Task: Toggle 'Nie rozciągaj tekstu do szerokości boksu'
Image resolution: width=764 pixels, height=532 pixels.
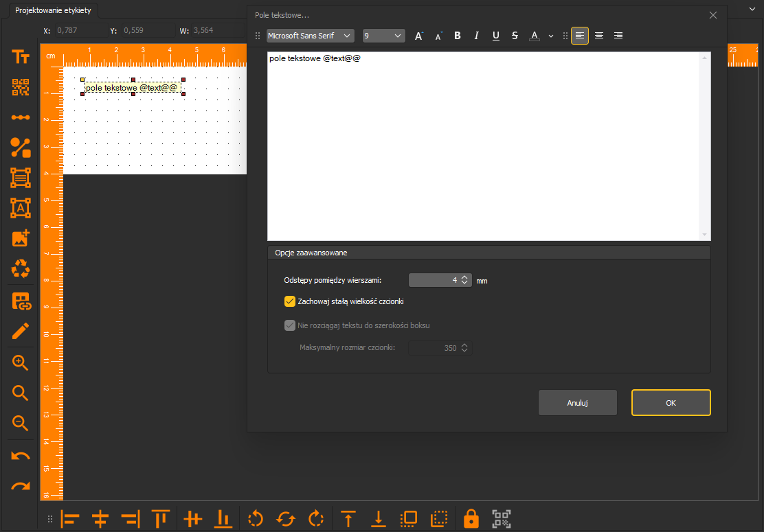Action: pyautogui.click(x=289, y=325)
